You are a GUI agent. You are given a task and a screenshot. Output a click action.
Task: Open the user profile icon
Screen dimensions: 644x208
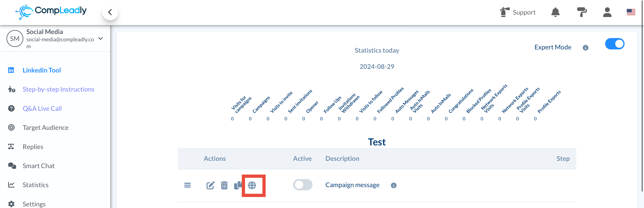[607, 12]
